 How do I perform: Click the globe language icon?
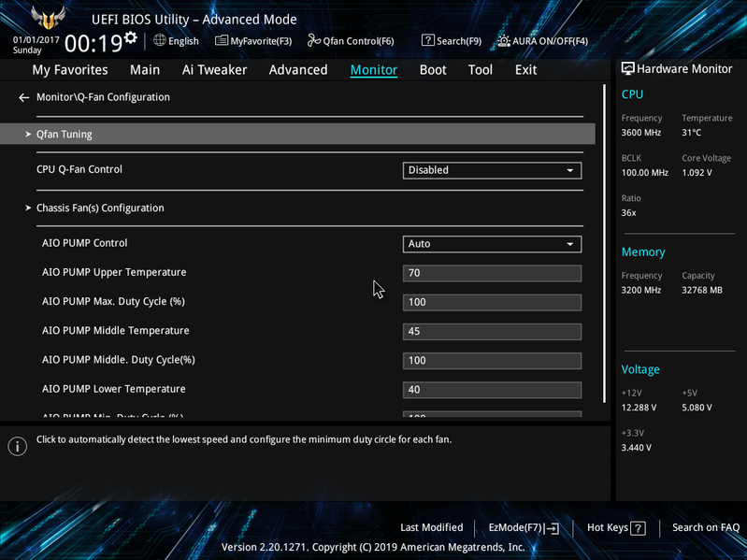160,40
